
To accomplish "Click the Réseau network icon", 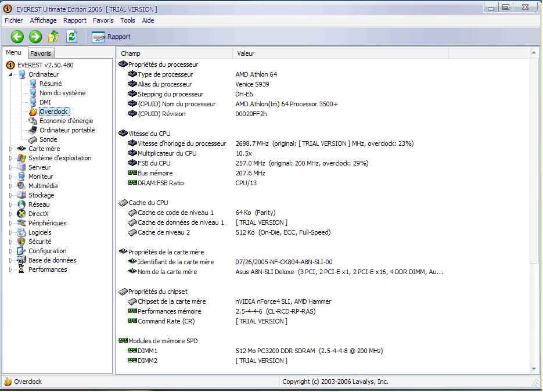I will click(x=21, y=204).
